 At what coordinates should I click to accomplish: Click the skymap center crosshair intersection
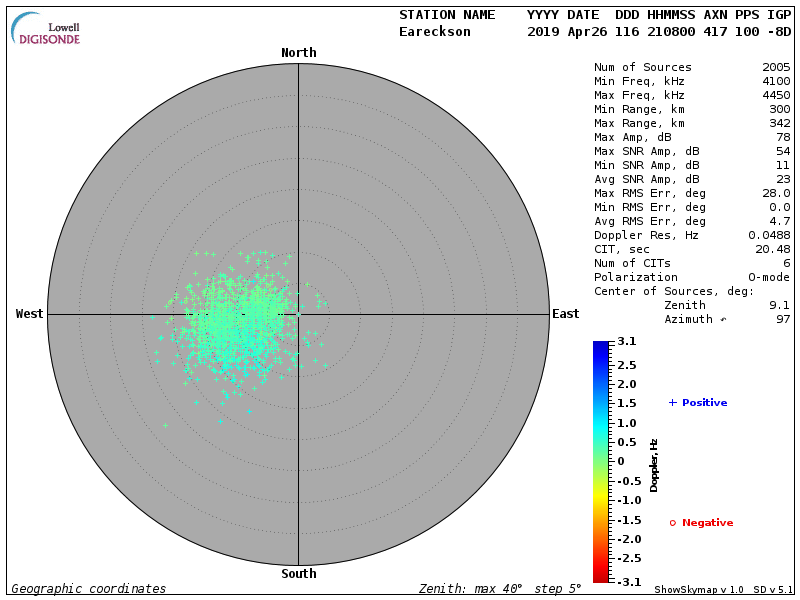pos(298,314)
